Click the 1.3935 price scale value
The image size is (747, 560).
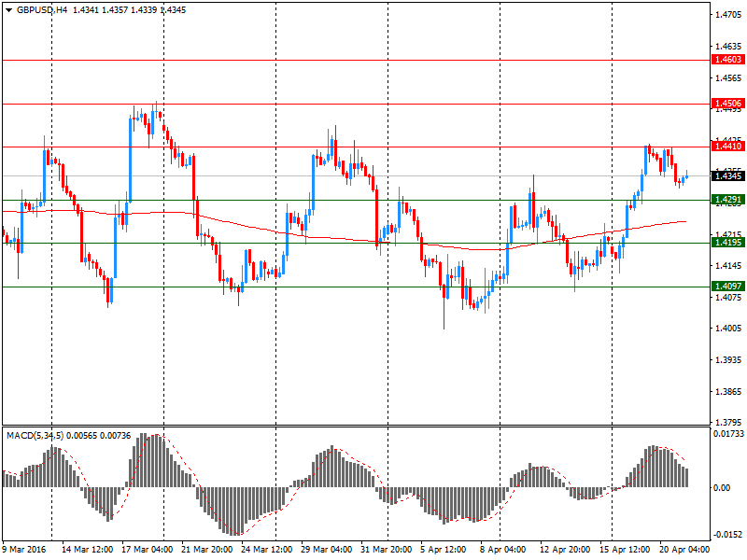728,360
